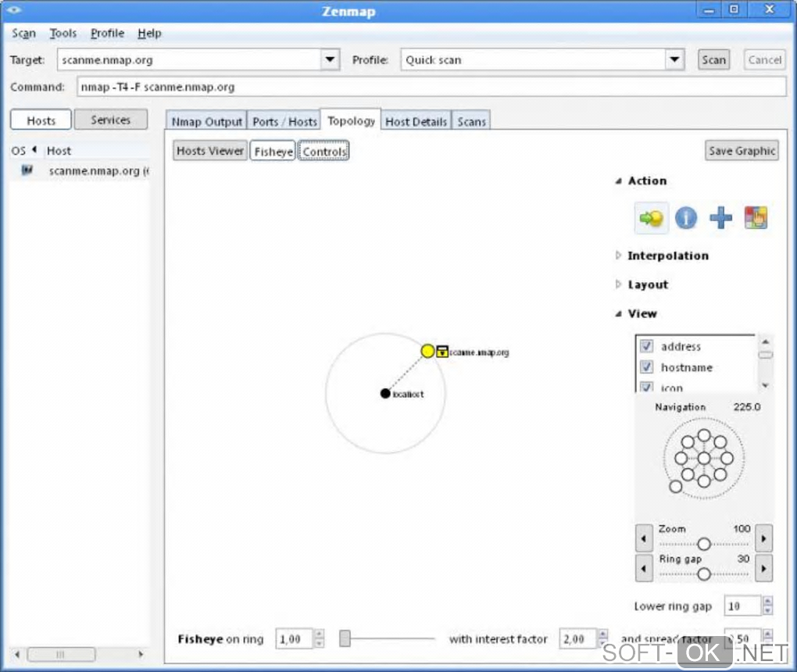Expand the Layout section
The height and width of the screenshot is (672, 797).
(x=618, y=284)
